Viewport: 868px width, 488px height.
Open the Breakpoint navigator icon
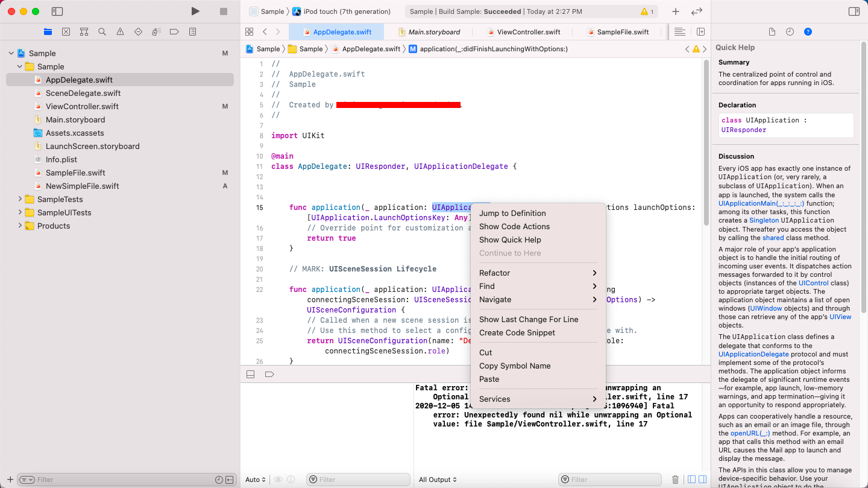[174, 31]
